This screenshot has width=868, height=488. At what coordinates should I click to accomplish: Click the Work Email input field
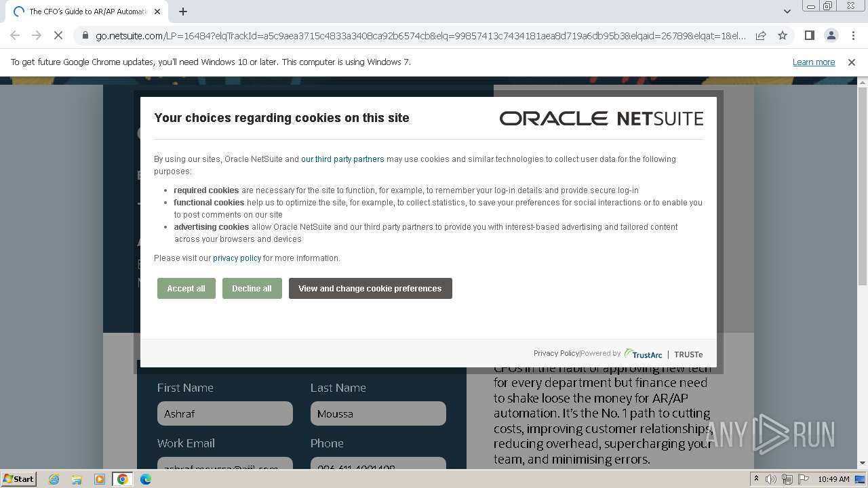pyautogui.click(x=225, y=464)
